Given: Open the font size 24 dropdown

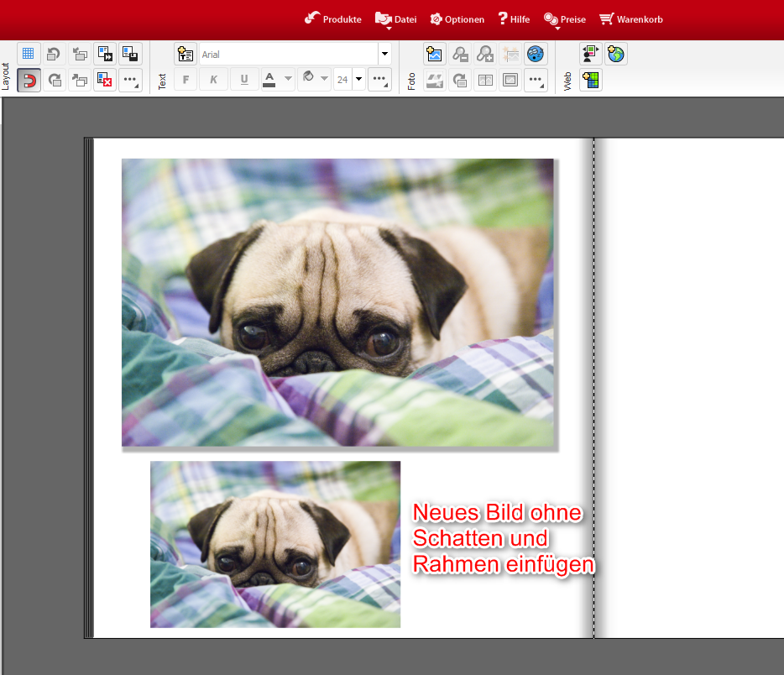Looking at the screenshot, I should 358,81.
